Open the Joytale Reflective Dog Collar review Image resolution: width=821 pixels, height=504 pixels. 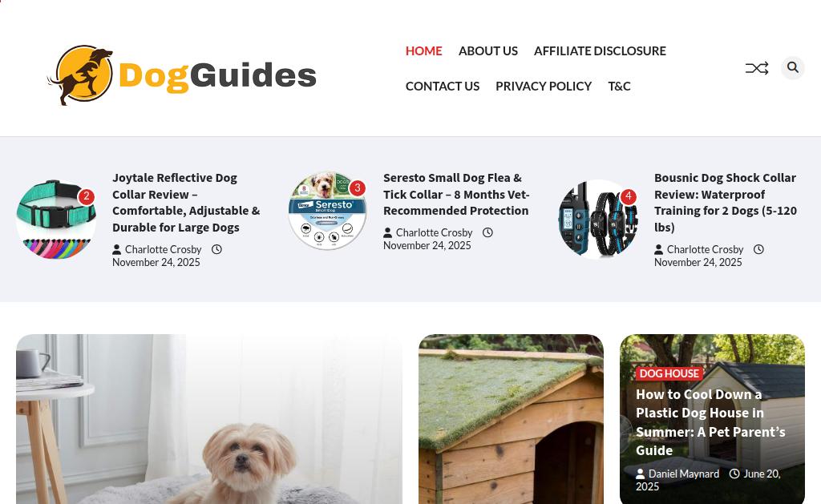(x=186, y=203)
